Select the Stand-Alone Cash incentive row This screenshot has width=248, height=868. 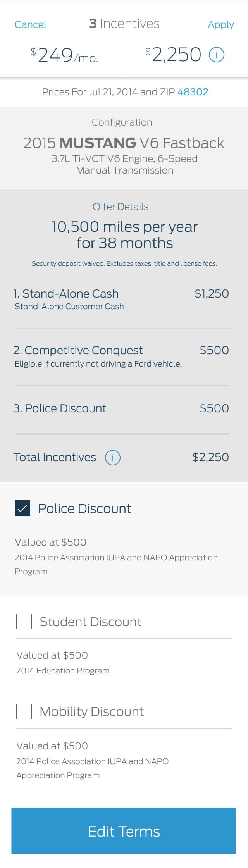(x=121, y=300)
